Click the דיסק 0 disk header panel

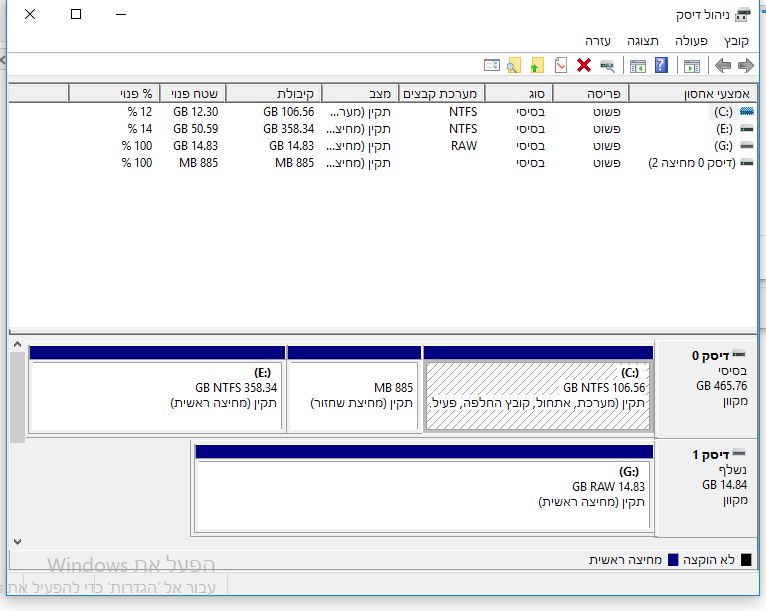pos(706,389)
